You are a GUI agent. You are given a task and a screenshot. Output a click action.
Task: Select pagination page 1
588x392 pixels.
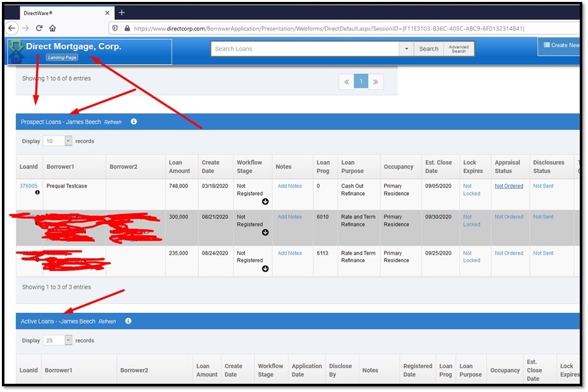pyautogui.click(x=361, y=82)
